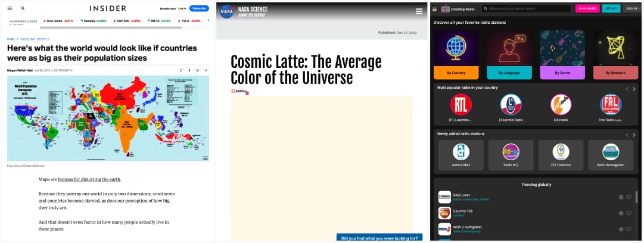Show next stations in Most popular radio

634,89
